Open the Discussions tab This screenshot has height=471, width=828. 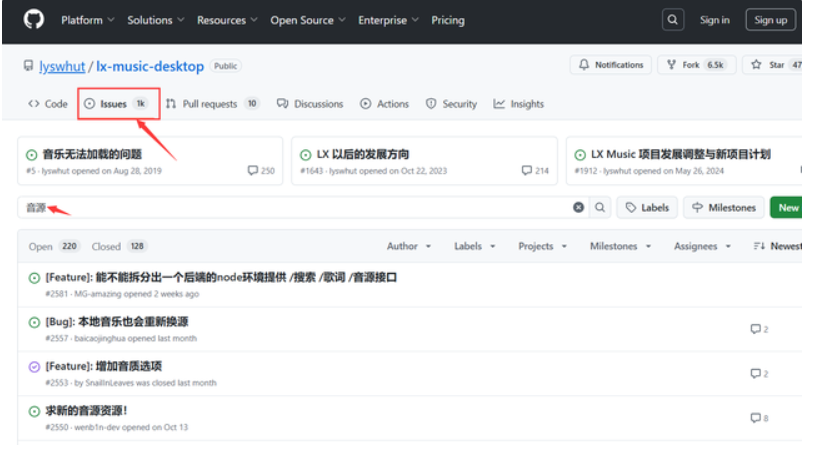click(310, 104)
